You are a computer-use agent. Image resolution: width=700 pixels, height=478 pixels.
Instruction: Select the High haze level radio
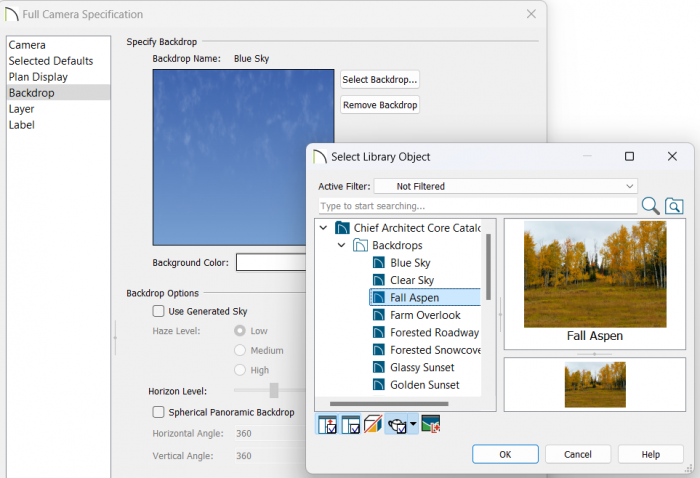point(240,370)
